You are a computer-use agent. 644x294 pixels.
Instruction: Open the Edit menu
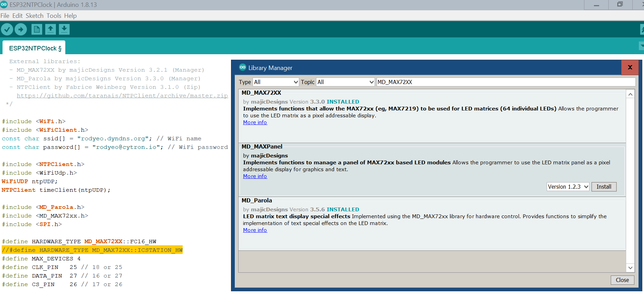[x=17, y=16]
